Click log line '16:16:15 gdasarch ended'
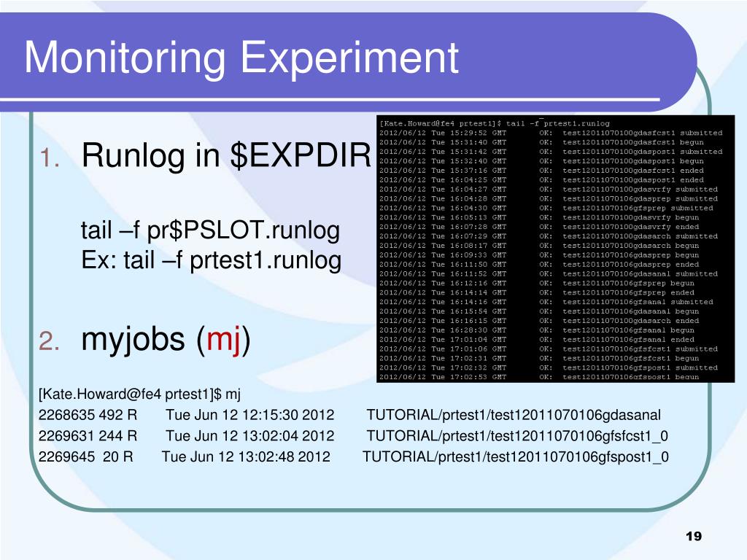Screen dimensions: 747x560 pyautogui.click(x=539, y=321)
